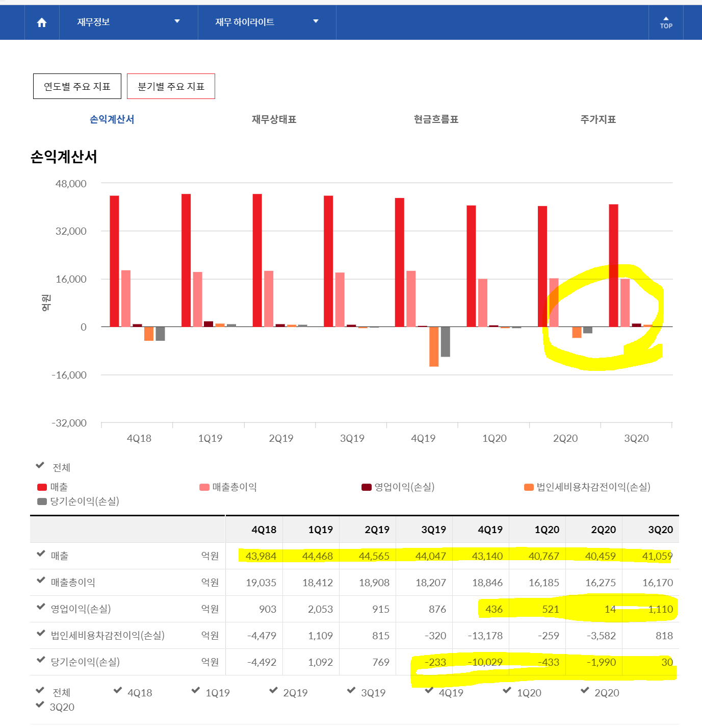
Task: Toggle 법인세비용차감전이익(손실) row checkmark
Action: [41, 633]
